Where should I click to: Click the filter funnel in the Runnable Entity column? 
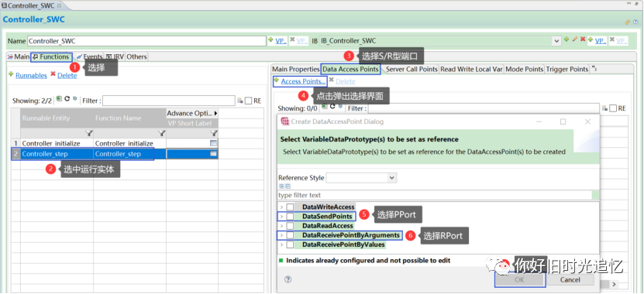(89, 133)
